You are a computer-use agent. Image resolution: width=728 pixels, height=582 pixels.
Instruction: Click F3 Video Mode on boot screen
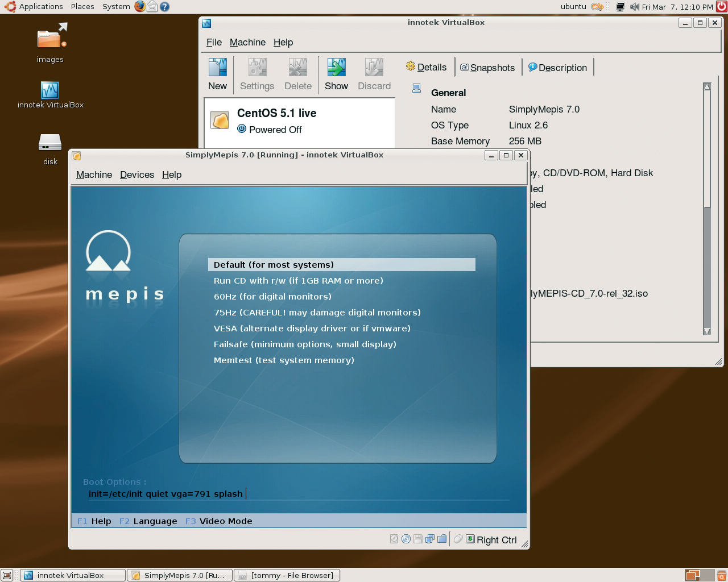click(219, 521)
